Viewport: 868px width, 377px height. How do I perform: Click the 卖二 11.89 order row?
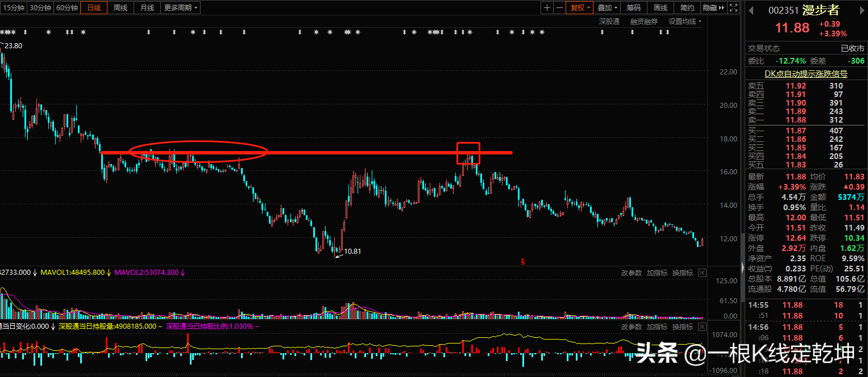click(805, 111)
